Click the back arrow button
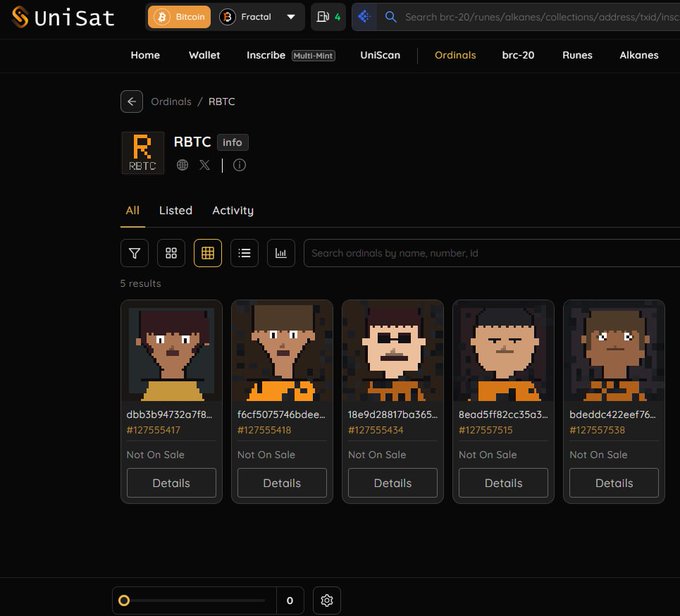Image resolution: width=680 pixels, height=616 pixels. [131, 102]
